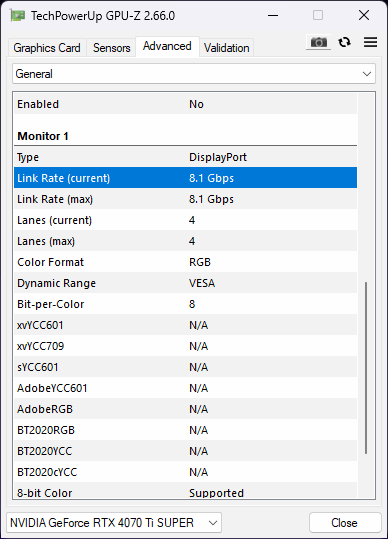Open the hamburger menu icon
The image size is (388, 539).
[370, 42]
